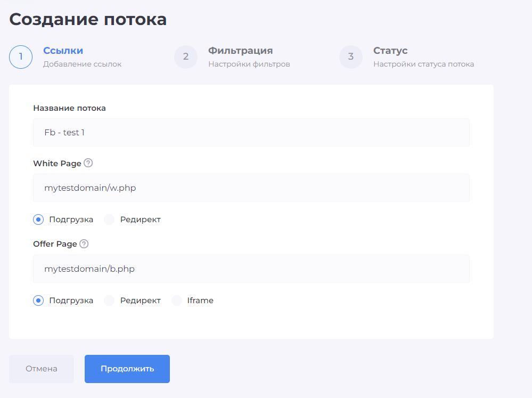The height and width of the screenshot is (398, 532).
Task: Click the Отмена button
Action: (42, 369)
